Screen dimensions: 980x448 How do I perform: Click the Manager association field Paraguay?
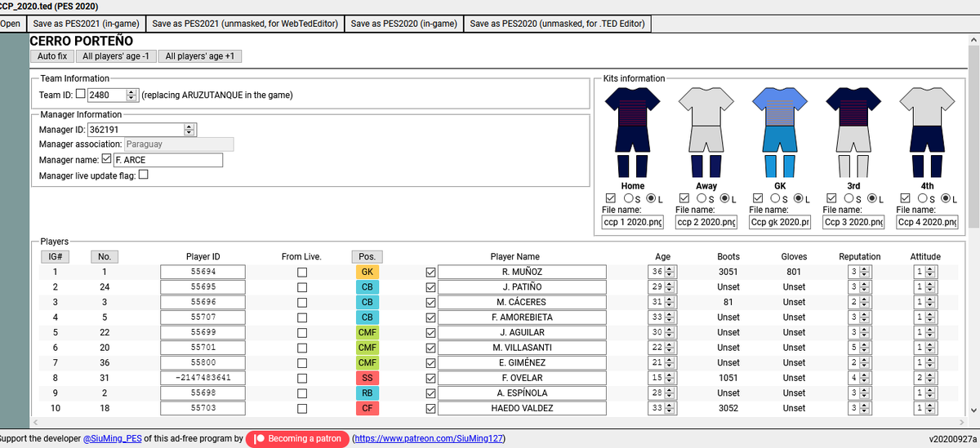point(179,144)
